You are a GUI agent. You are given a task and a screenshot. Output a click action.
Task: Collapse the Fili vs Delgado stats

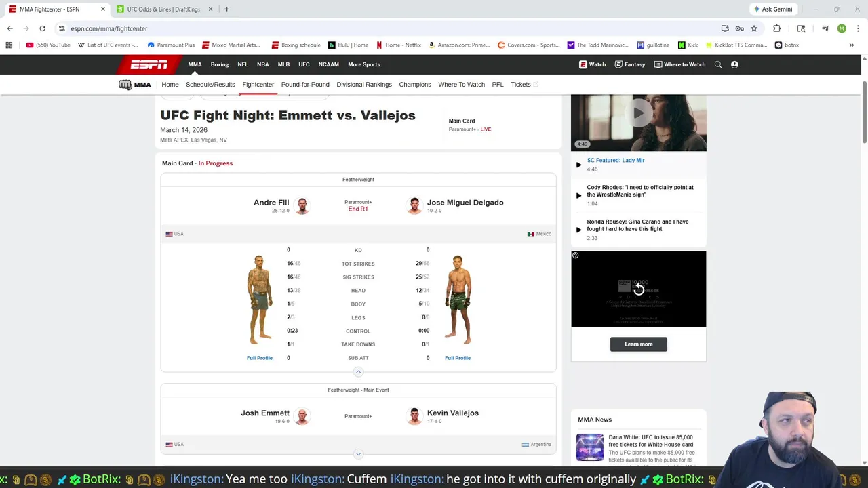(358, 371)
